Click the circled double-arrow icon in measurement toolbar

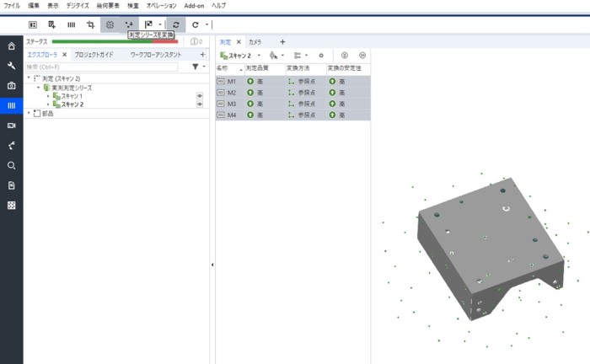[362, 56]
